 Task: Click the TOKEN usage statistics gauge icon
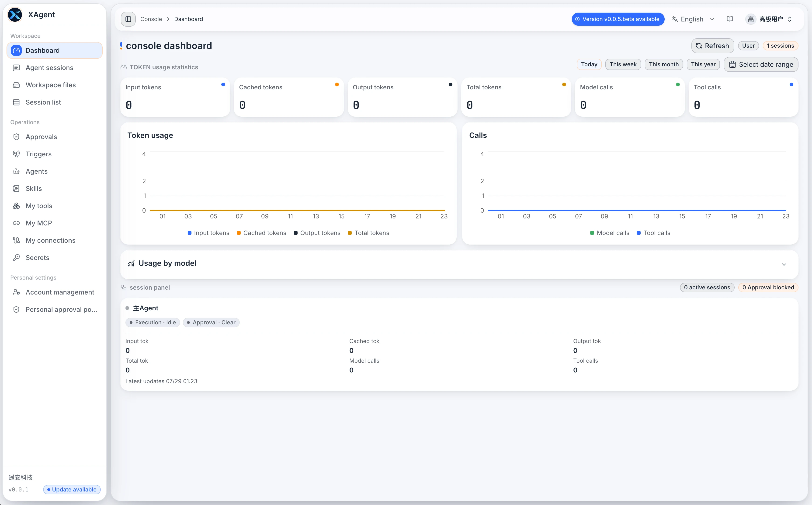tap(124, 67)
